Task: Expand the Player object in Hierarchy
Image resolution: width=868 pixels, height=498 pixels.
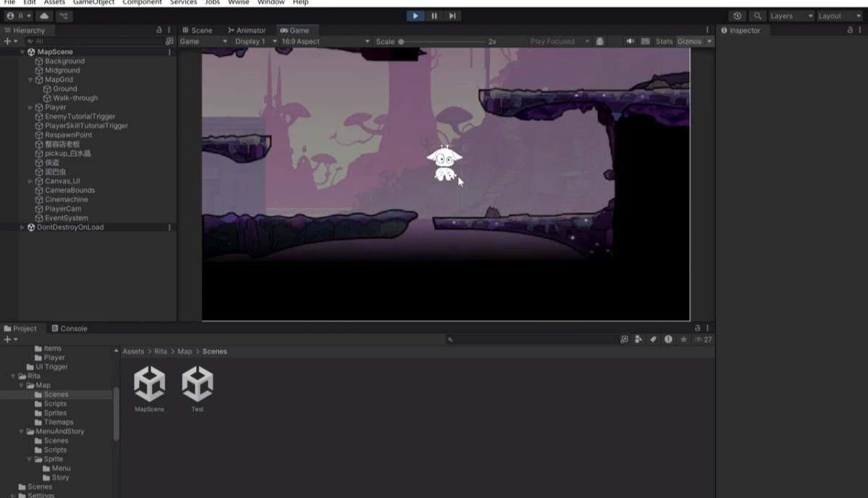Action: (x=30, y=107)
